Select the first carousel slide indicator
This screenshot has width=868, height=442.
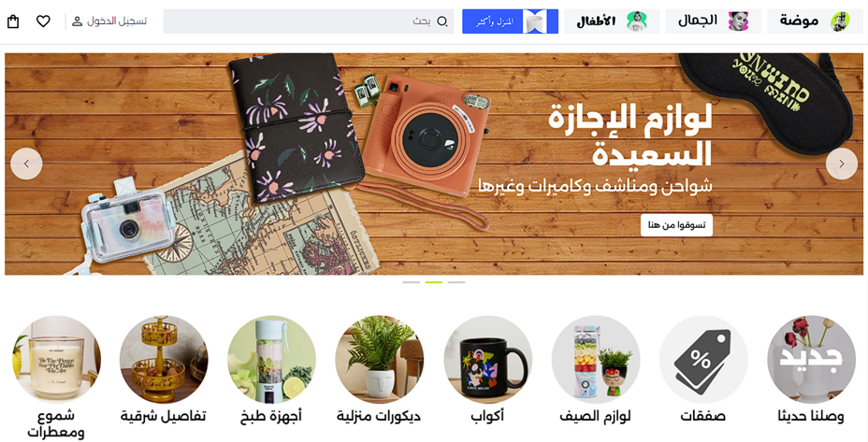(x=411, y=282)
